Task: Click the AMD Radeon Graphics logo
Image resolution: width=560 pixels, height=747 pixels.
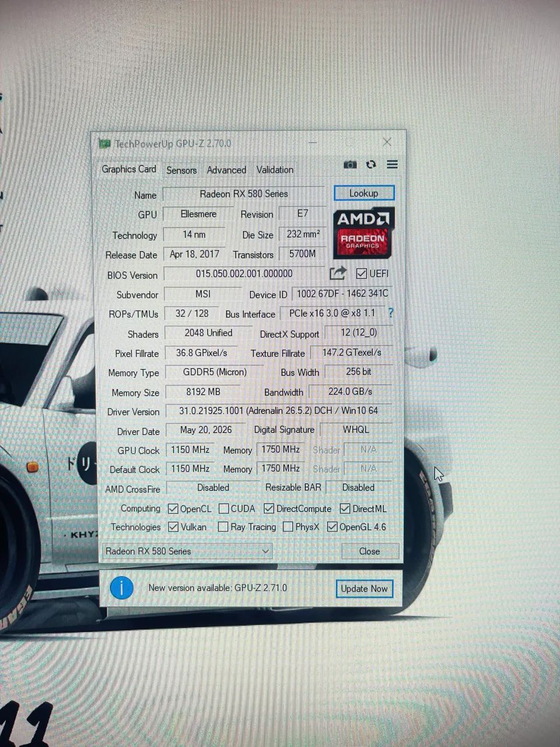Action: tap(363, 232)
